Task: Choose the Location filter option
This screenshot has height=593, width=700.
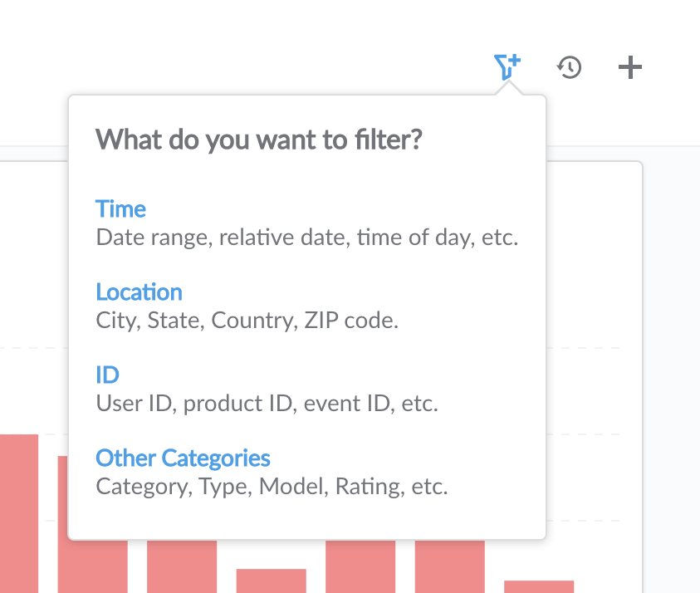Action: coord(139,292)
